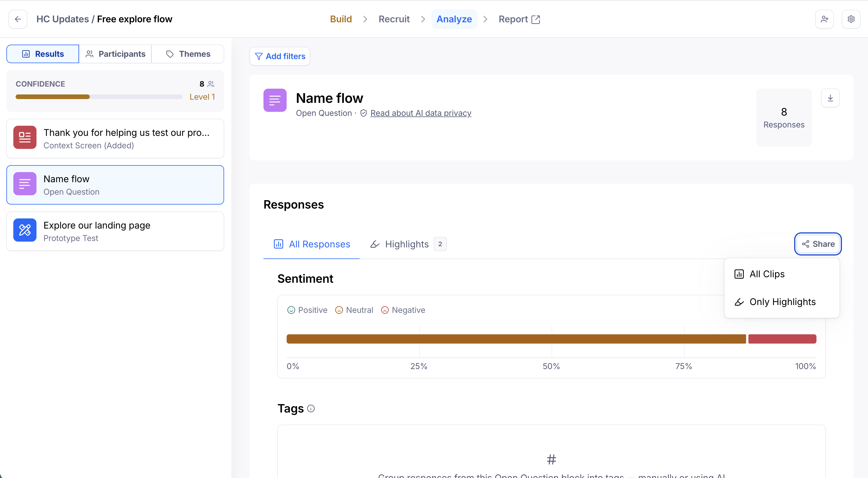Viewport: 868px width, 478px height.
Task: Go to the Build step
Action: 341,19
